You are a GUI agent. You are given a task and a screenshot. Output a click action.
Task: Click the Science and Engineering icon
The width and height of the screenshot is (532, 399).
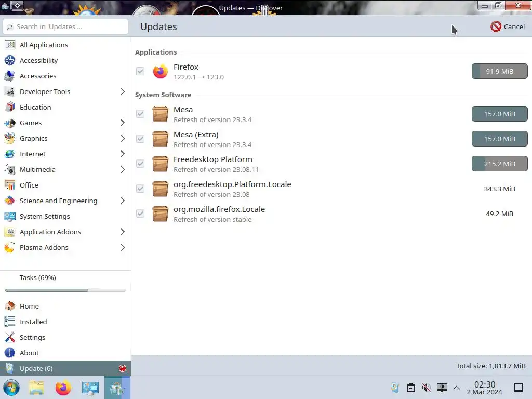coord(10,201)
